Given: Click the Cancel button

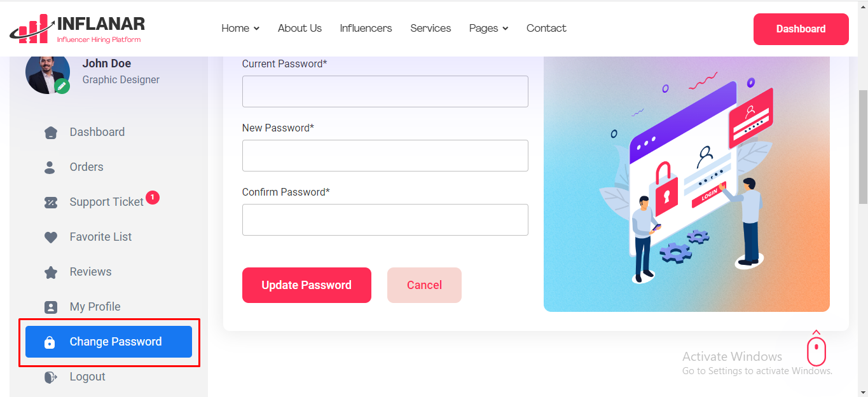Looking at the screenshot, I should [x=424, y=285].
